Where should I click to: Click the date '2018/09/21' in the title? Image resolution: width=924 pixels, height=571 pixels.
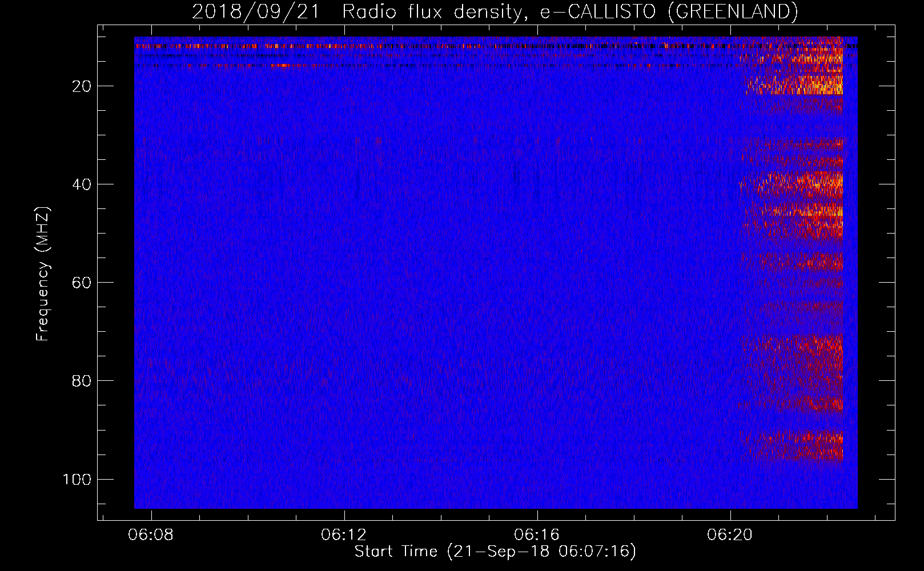(x=255, y=11)
